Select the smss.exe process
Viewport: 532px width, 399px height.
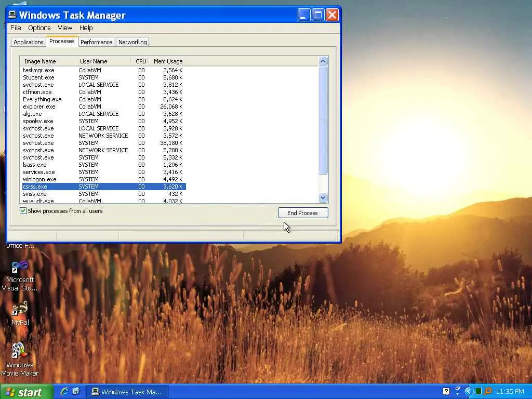click(x=103, y=194)
